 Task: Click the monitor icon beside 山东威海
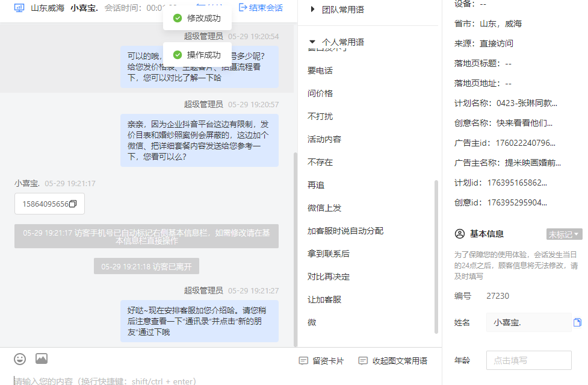click(x=19, y=8)
